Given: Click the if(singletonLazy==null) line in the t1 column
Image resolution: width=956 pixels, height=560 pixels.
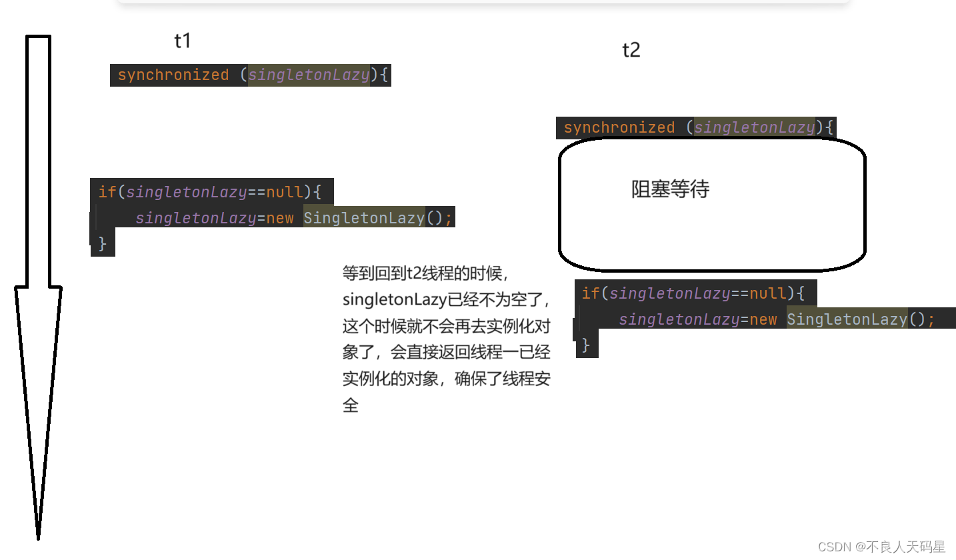Looking at the screenshot, I should click(x=211, y=192).
